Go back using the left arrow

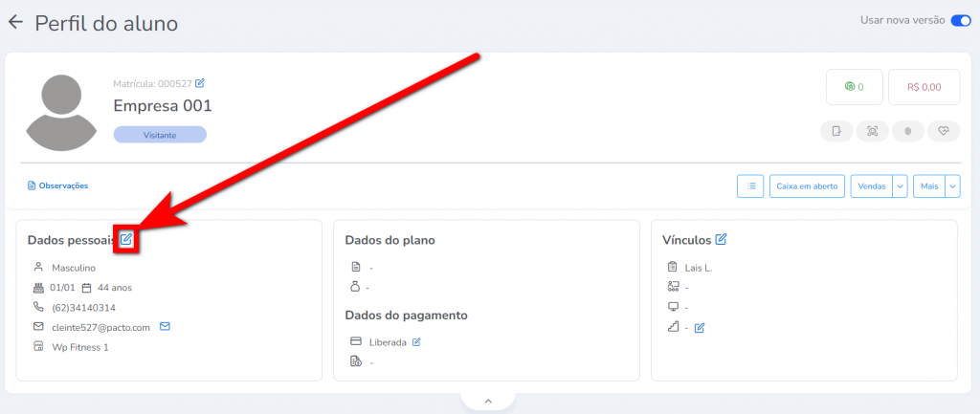click(x=15, y=22)
